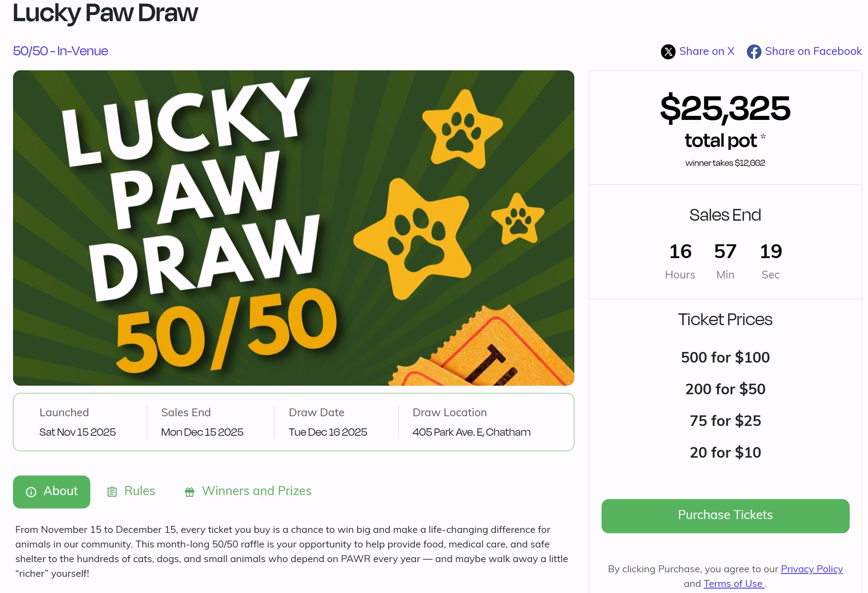868x593 pixels.
Task: Select the About tab
Action: pyautogui.click(x=61, y=491)
